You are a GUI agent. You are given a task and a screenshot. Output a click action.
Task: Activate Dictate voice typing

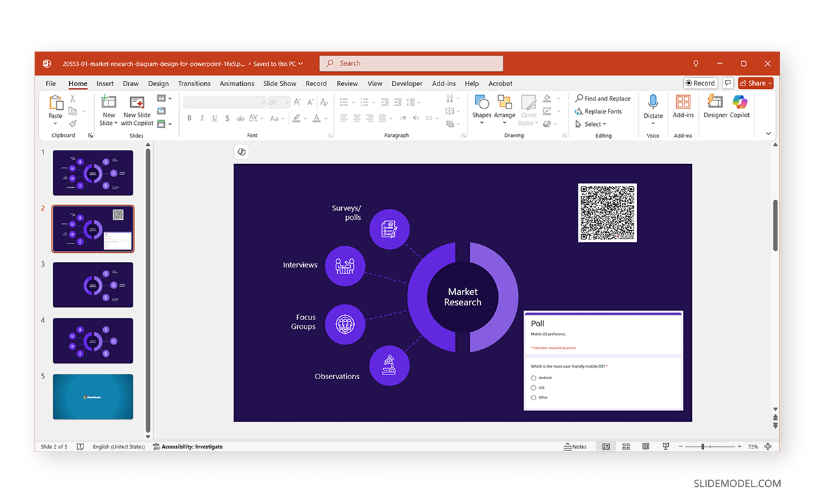point(653,107)
